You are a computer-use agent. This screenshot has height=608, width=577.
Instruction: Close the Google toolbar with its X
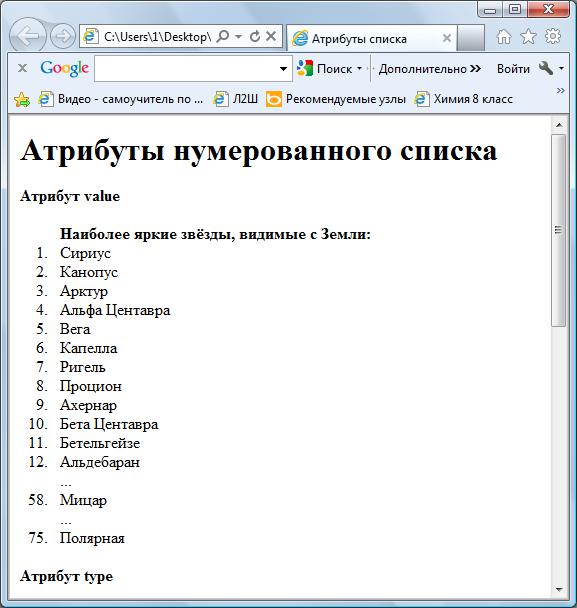(x=22, y=68)
